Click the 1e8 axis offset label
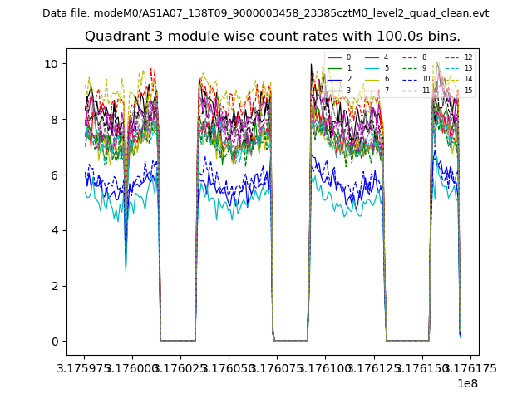532x399 pixels. 465,383
